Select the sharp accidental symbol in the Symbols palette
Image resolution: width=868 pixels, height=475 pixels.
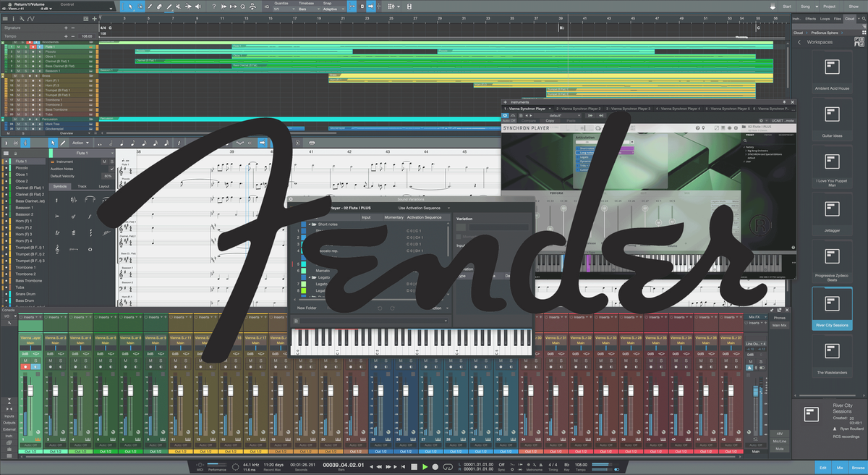[x=56, y=200]
